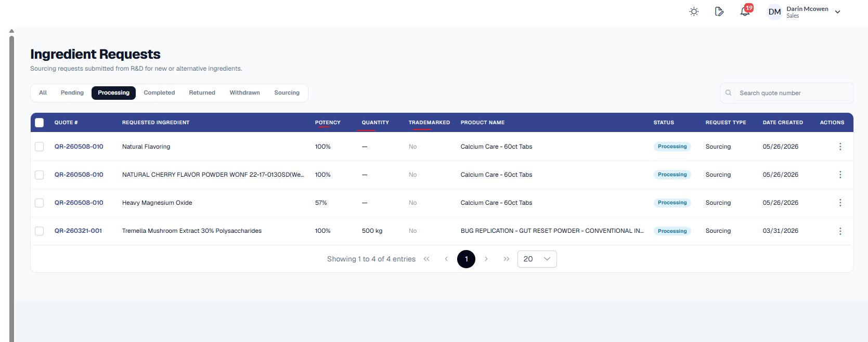Select the Processing tab

[x=113, y=93]
